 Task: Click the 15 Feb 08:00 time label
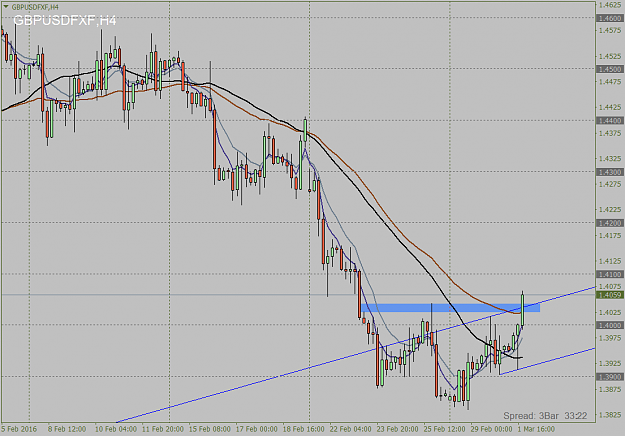pyautogui.click(x=210, y=429)
